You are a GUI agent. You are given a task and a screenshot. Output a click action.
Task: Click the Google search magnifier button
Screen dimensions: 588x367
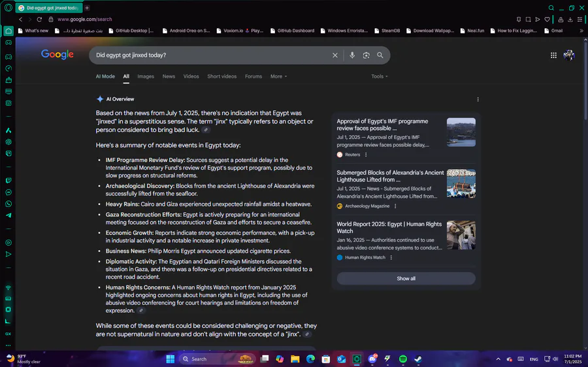[x=380, y=55]
